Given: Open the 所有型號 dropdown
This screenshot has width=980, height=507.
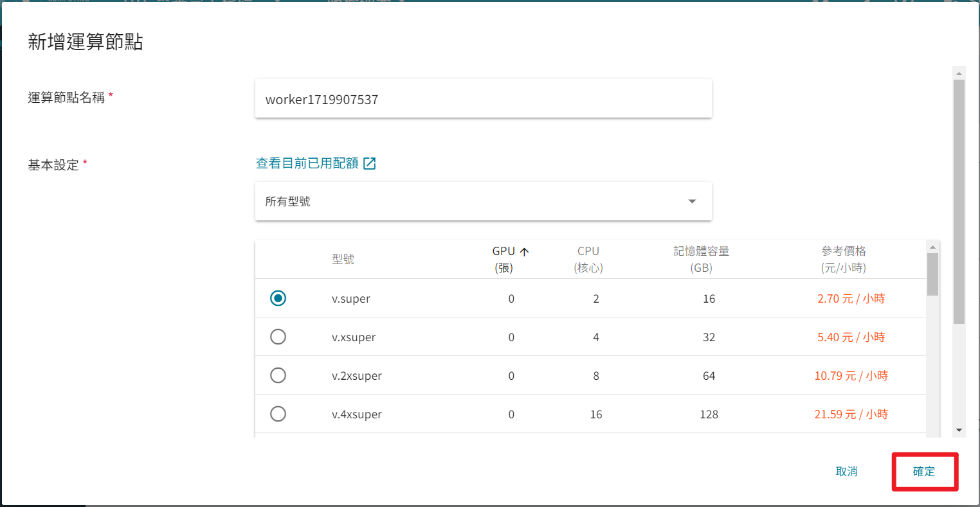Looking at the screenshot, I should click(x=484, y=201).
